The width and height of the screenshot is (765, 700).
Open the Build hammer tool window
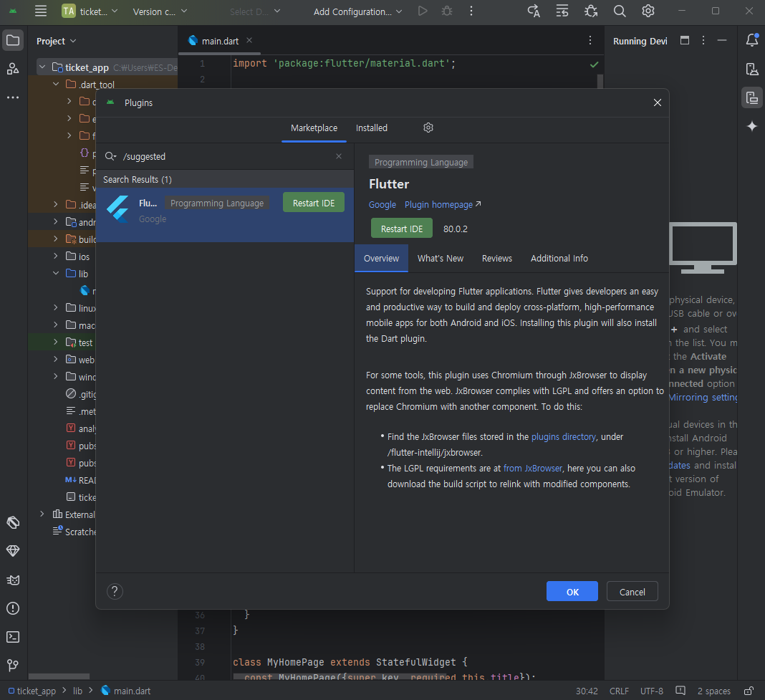(x=13, y=522)
